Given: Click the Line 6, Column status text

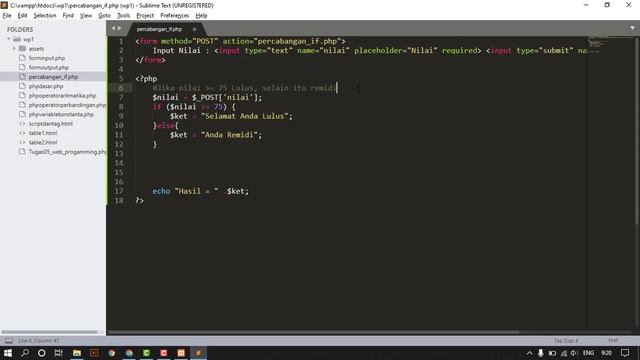Looking at the screenshot, I should 38,340.
